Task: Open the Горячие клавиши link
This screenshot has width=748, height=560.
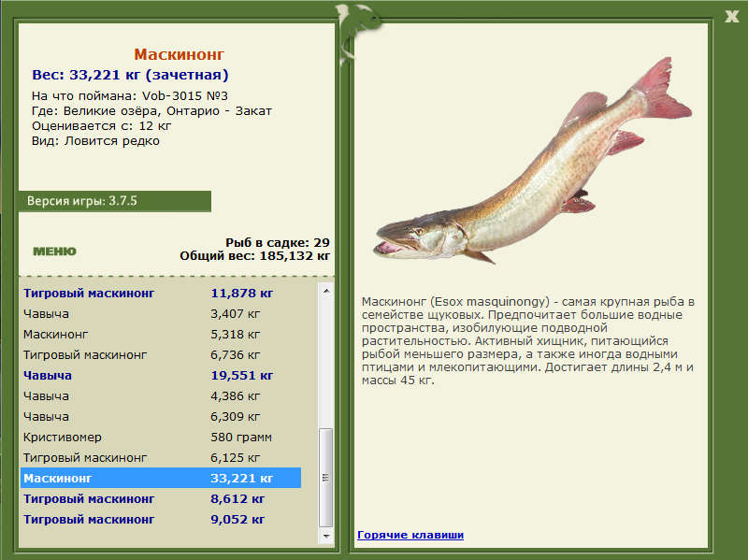Action: coord(410,535)
